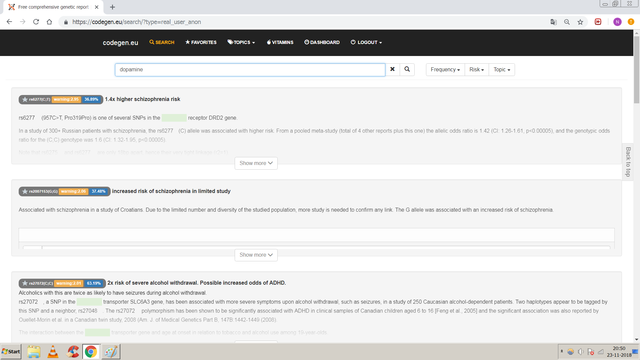Favorite the 'increased risk of schizophrenia' result star
Viewport: 640px width, 360px height.
click(24, 191)
